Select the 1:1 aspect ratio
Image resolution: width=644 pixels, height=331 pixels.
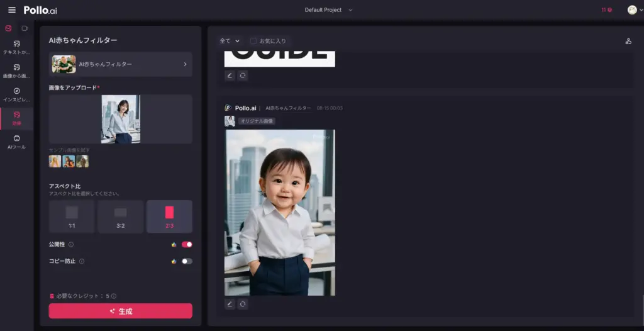(72, 216)
